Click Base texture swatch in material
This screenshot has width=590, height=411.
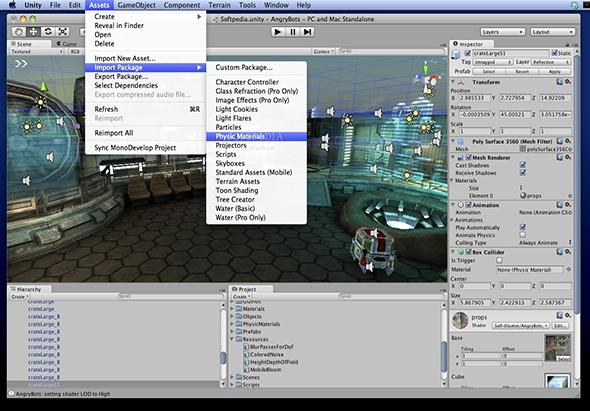point(558,348)
